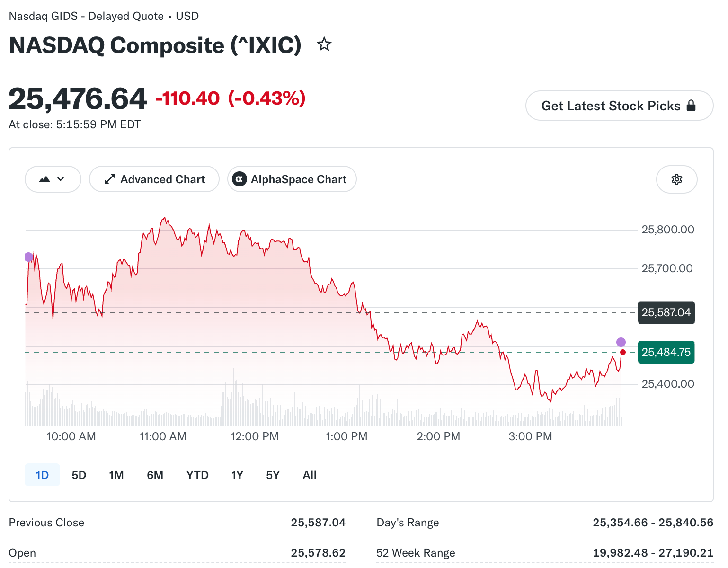Select the 1D time range

[x=42, y=475]
